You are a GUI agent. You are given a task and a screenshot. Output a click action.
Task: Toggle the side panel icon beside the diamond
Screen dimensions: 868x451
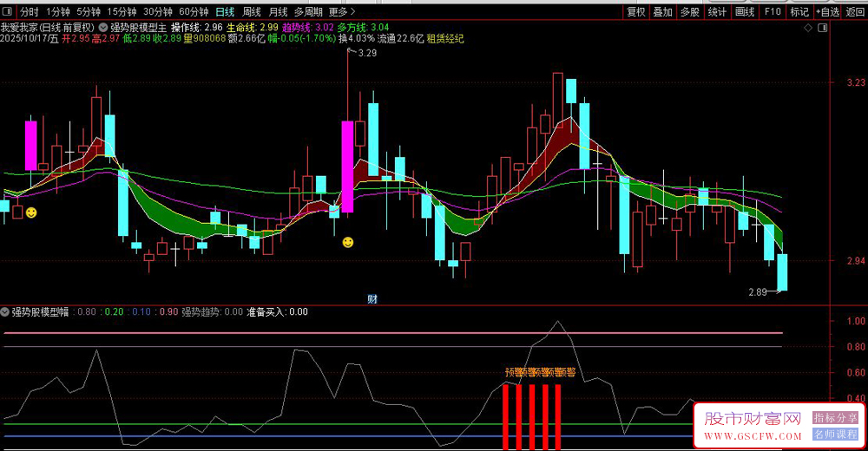tap(821, 28)
